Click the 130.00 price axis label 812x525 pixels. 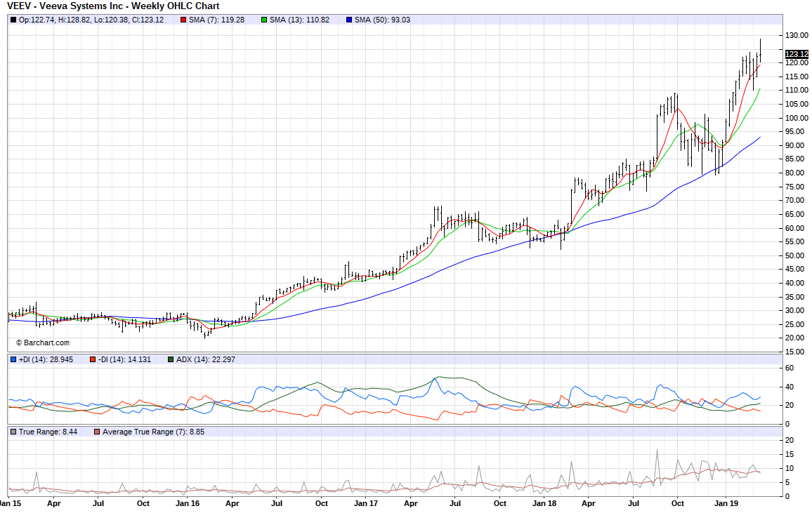pyautogui.click(x=797, y=35)
